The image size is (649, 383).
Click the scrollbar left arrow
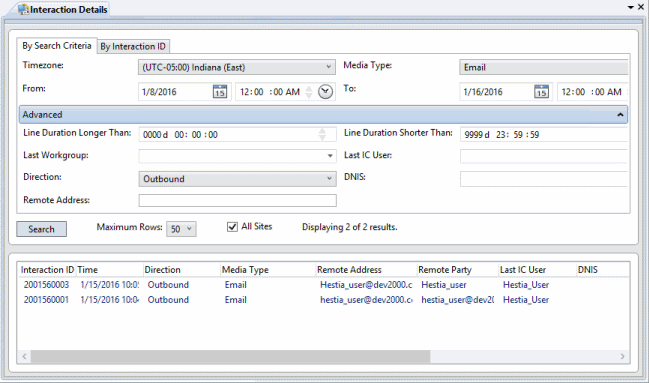[24, 357]
